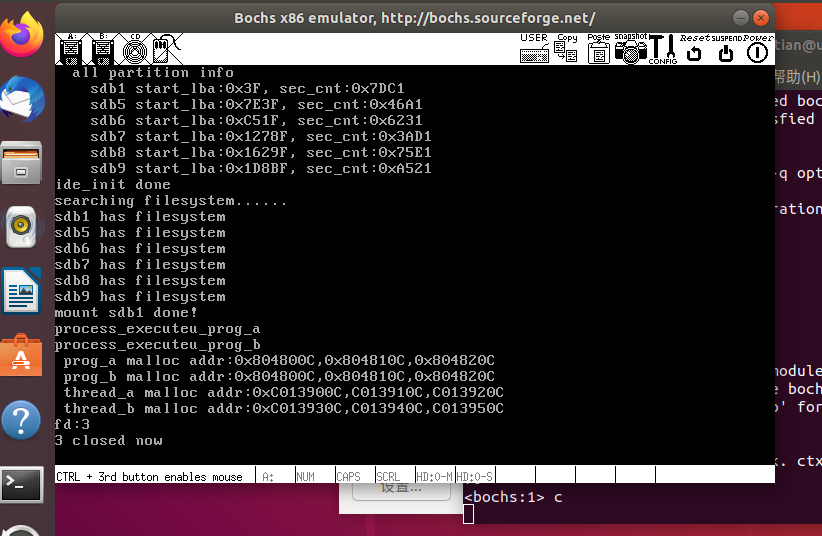Open the CONFIG runtime options
Viewport: 822px width, 536px height.
point(662,50)
